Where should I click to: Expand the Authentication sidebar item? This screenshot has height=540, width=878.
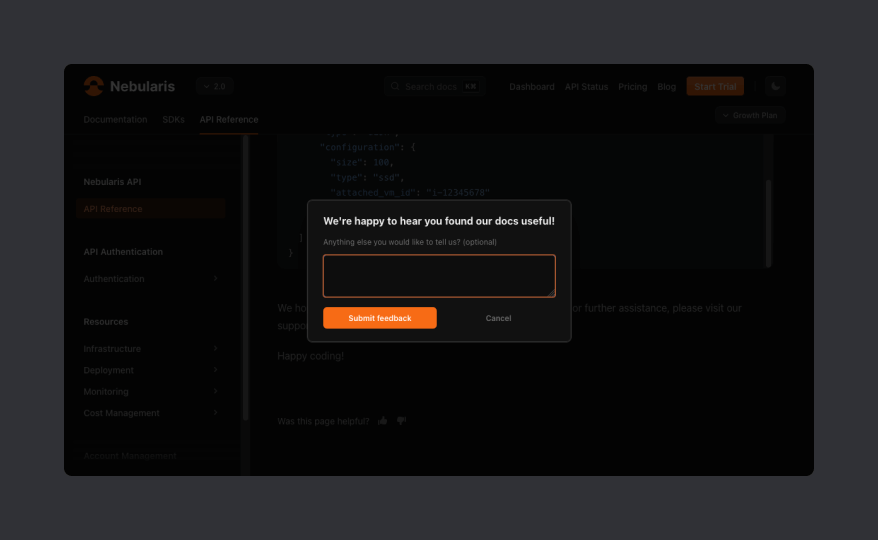click(x=216, y=279)
